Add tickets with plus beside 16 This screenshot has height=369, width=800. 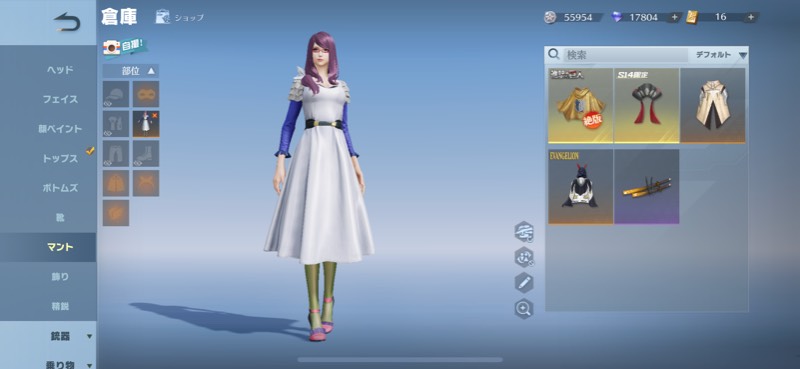[751, 17]
